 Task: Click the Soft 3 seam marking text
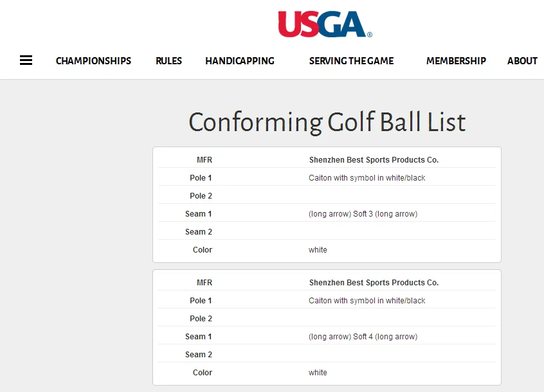tap(363, 214)
